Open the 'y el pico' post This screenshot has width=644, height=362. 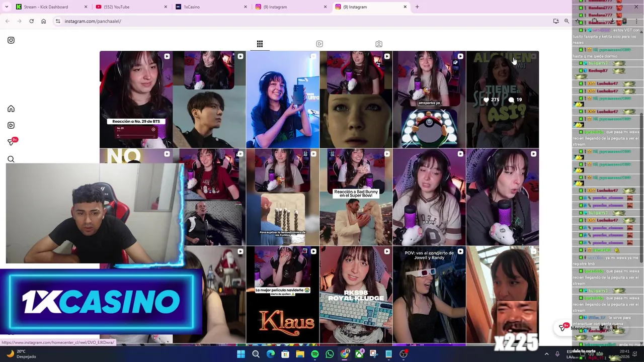click(429, 197)
